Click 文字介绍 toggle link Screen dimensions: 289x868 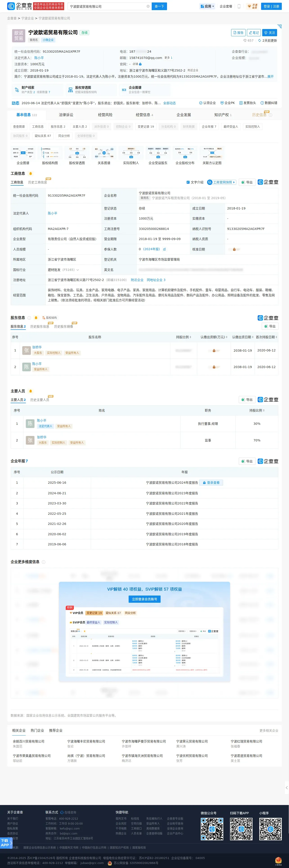tap(195, 182)
